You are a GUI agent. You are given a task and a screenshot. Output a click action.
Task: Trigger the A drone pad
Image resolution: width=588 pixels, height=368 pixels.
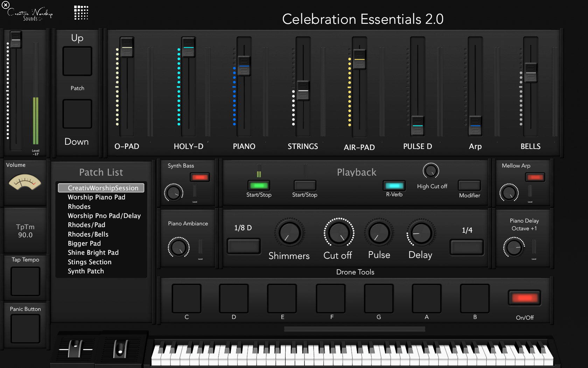click(x=427, y=299)
